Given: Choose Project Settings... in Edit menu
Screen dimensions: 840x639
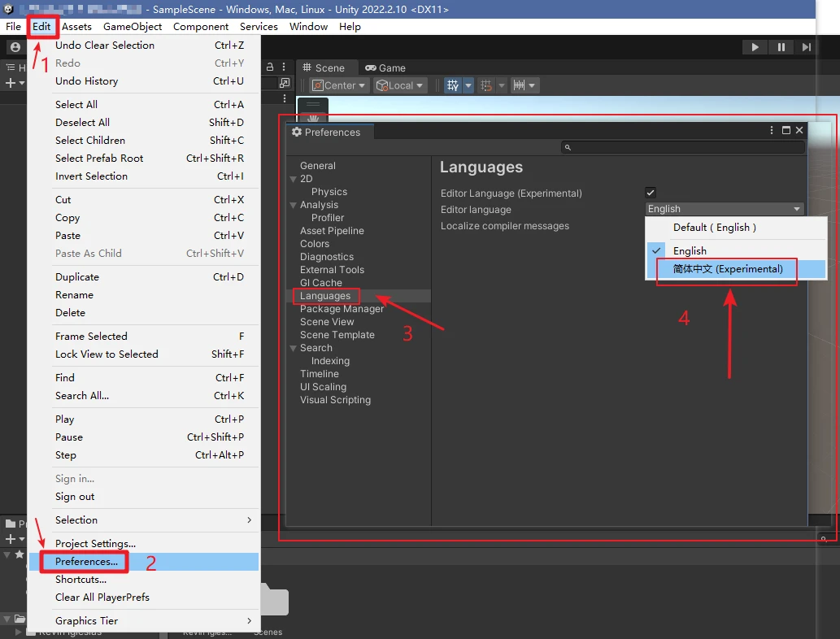Looking at the screenshot, I should (x=144, y=543).
